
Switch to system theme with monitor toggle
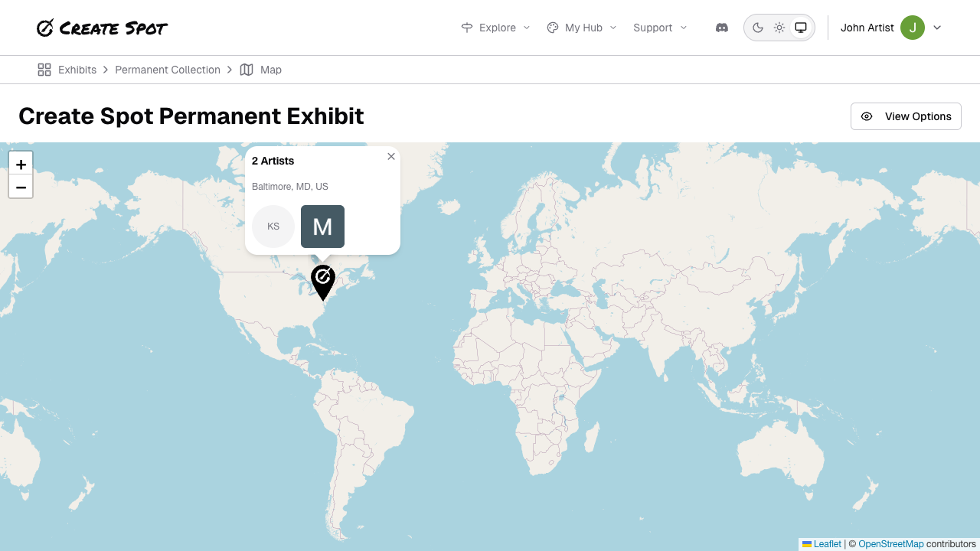click(x=801, y=28)
